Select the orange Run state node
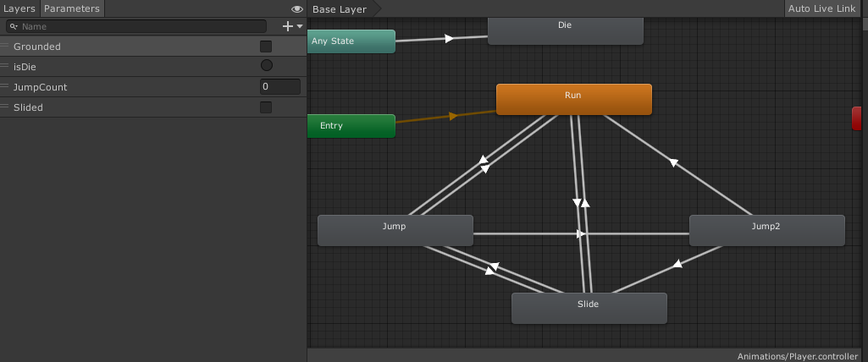Screen dimensions: 868x362 (573, 100)
